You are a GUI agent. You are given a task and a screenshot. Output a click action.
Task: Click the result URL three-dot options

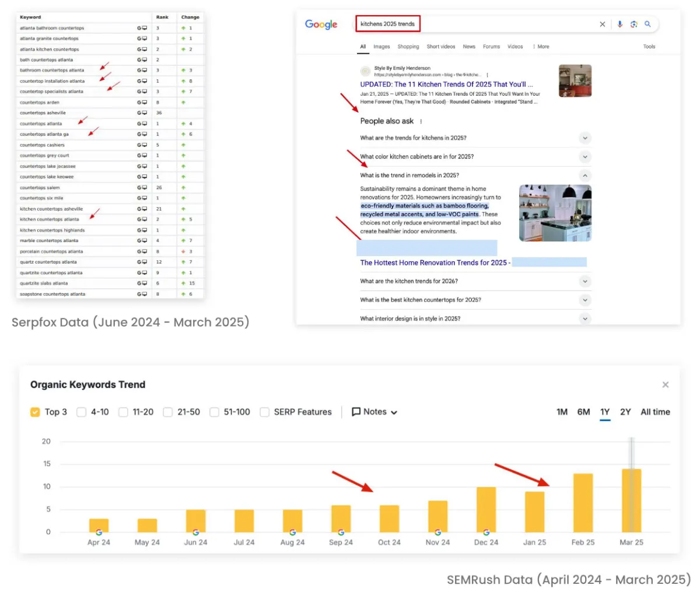tap(487, 75)
